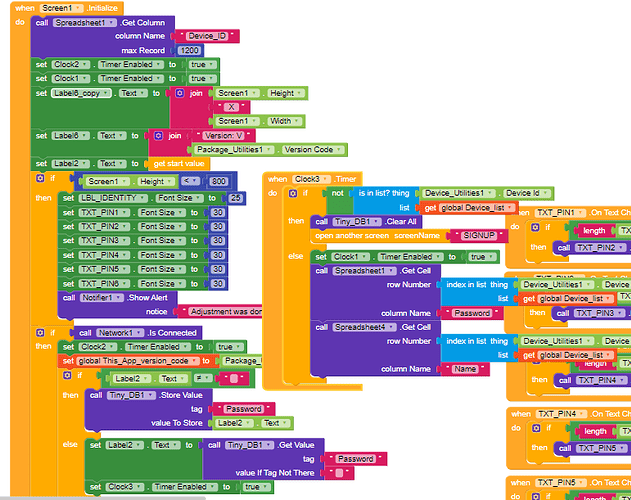Viewport: 631px width, 500px height.
Task: Open gear icon on Screen1 Height if block
Action: [x=40, y=178]
